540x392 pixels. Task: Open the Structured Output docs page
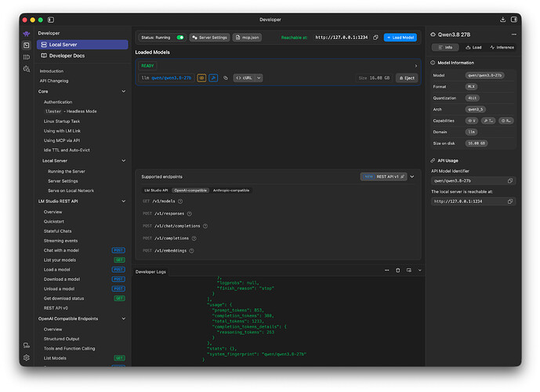coord(61,339)
